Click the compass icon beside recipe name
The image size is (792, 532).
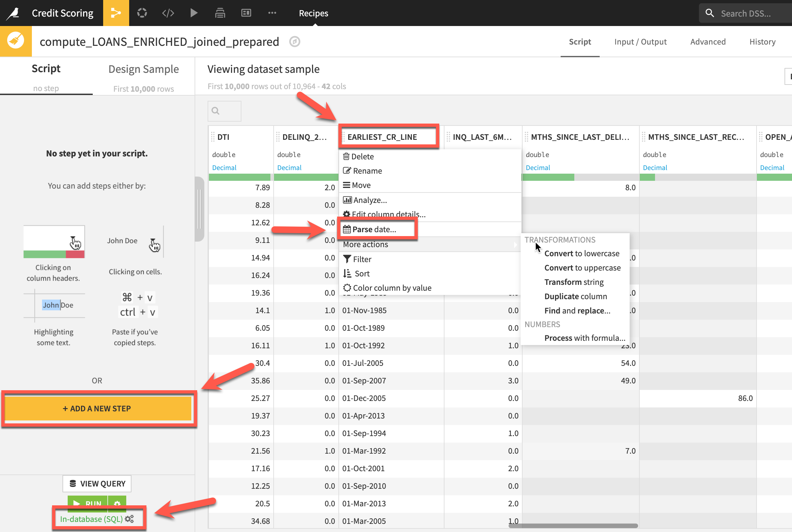[x=294, y=42]
